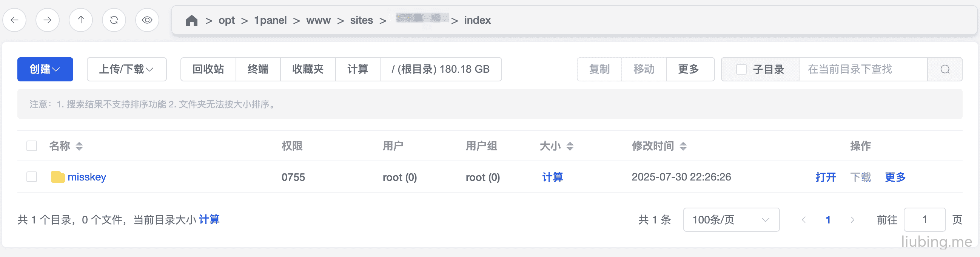Sort by 名称 column arrows
The image size is (980, 257).
[79, 146]
